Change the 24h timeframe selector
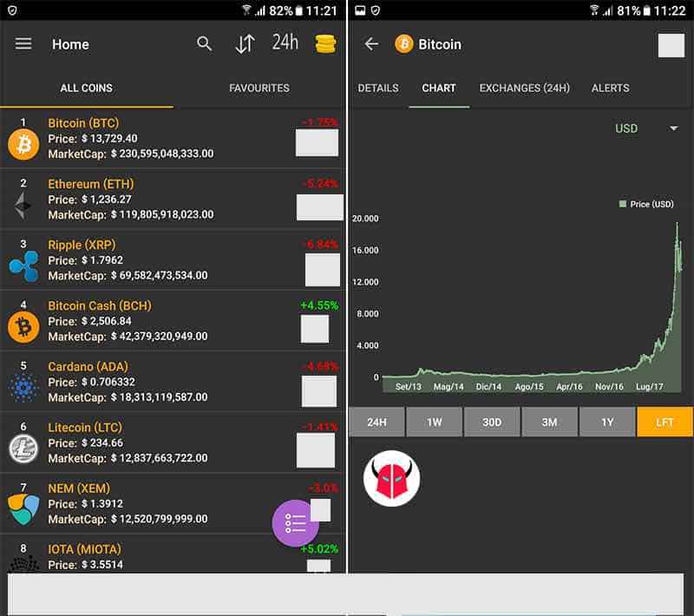694x616 pixels. (x=285, y=43)
